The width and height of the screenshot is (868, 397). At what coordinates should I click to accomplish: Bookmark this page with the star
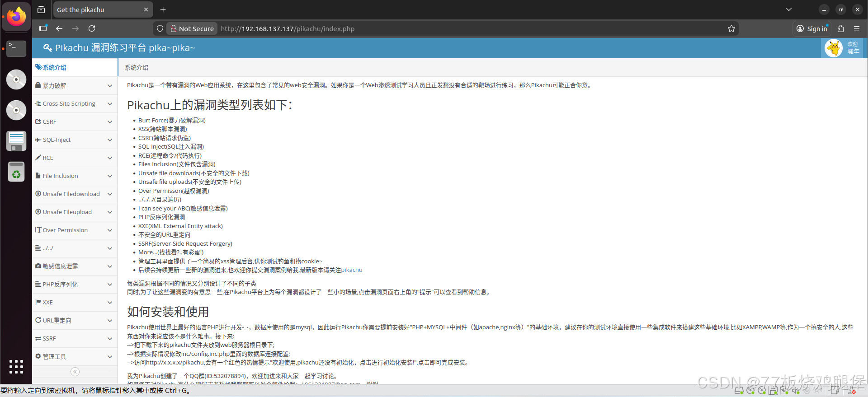point(731,28)
